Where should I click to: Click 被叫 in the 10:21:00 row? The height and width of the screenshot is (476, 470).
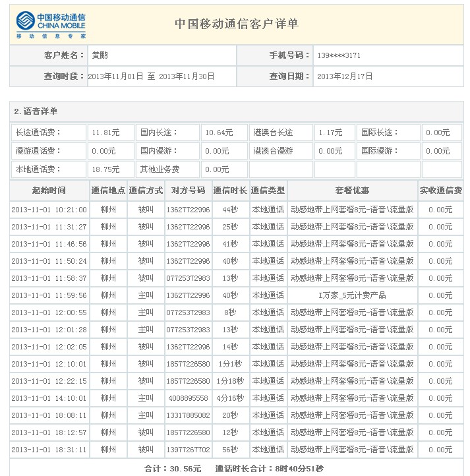[146, 210]
